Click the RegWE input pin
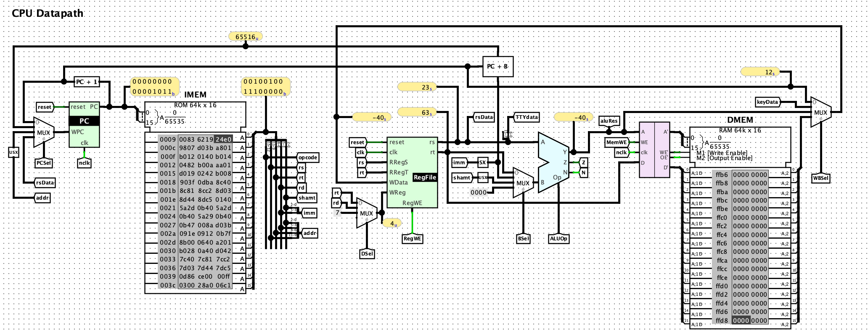This screenshot has width=868, height=332. (412, 239)
